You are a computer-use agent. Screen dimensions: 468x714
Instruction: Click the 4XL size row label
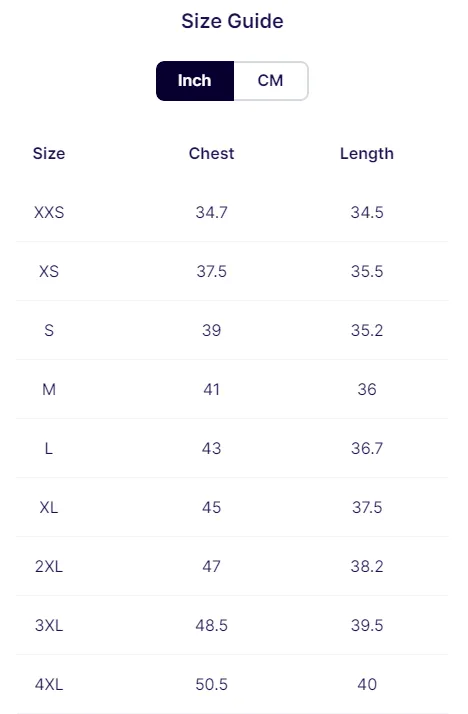pos(49,684)
